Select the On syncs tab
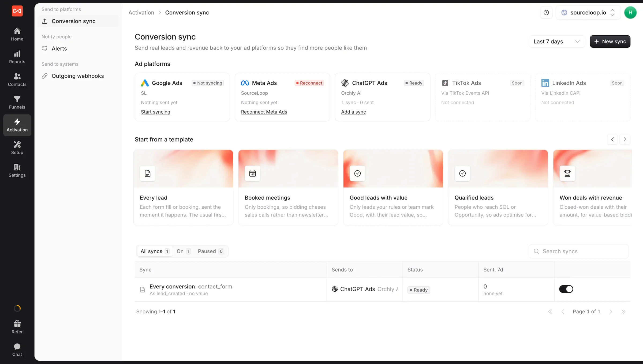Image resolution: width=643 pixels, height=364 pixels. 184,251
